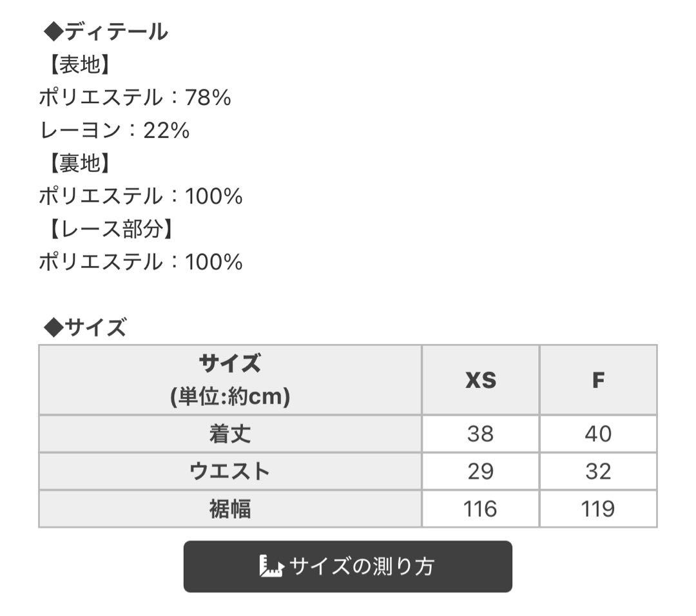Click the サイズ(単位:約cm) table header cell
696x616 pixels.
230,380
